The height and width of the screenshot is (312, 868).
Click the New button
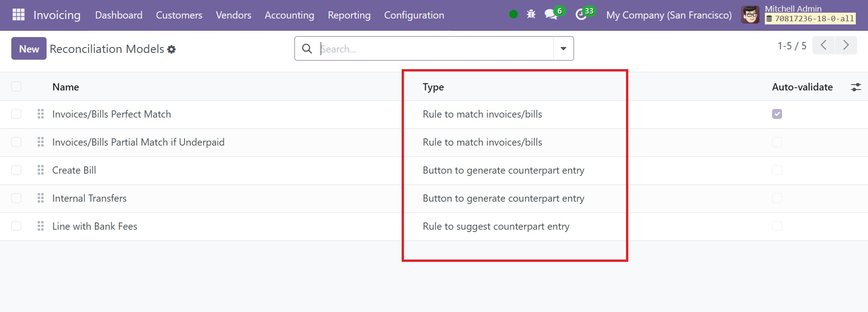29,49
